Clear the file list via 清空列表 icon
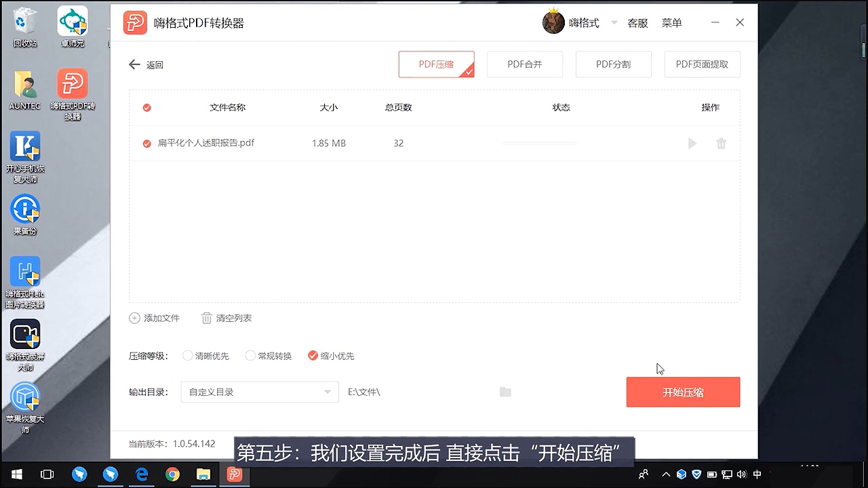Screen dimensions: 868x488 [x=206, y=318]
